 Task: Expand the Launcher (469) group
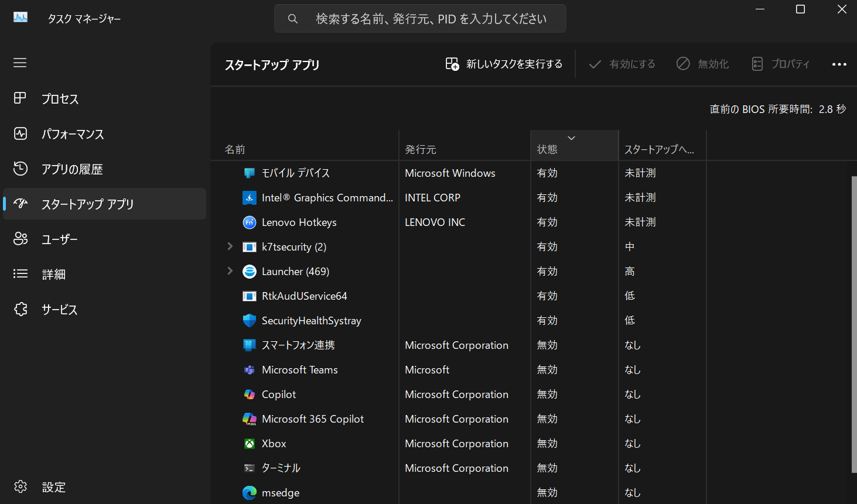click(x=230, y=271)
